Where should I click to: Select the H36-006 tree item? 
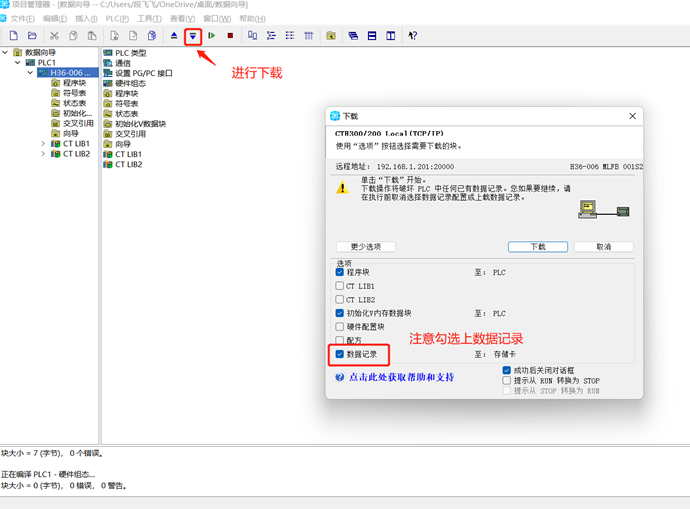pyautogui.click(x=70, y=73)
